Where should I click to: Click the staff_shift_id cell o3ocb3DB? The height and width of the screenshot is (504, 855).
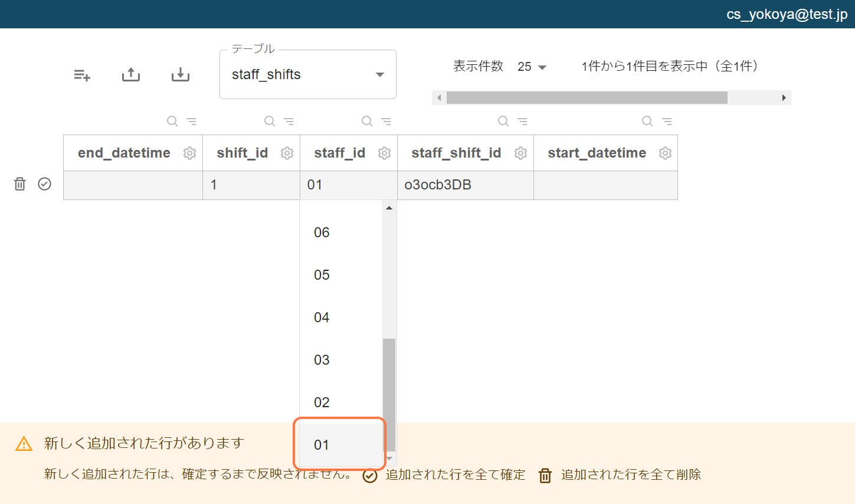(466, 185)
